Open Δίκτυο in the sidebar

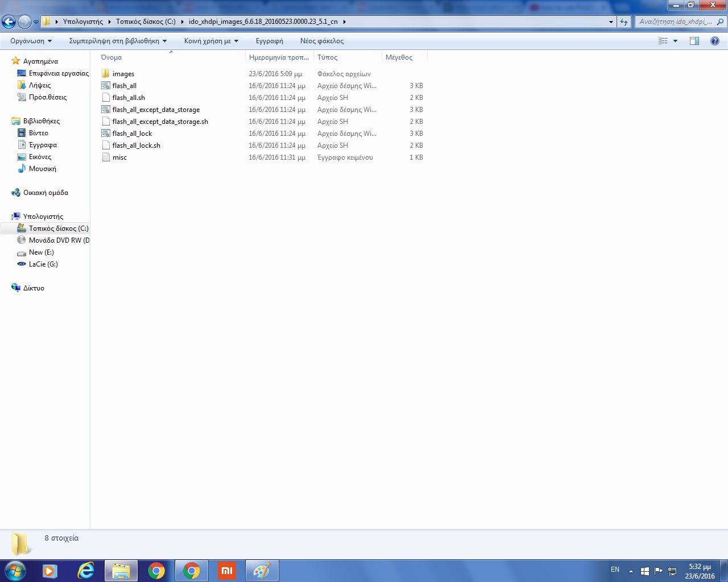[28, 288]
